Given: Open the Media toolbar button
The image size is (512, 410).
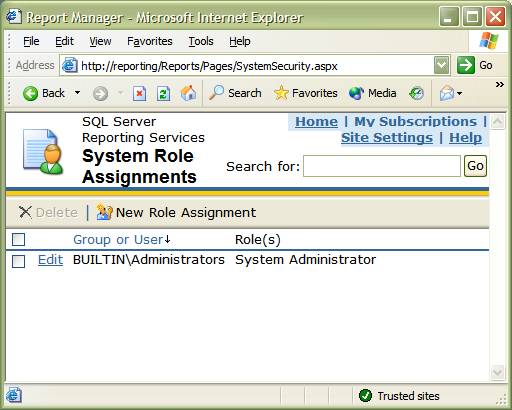Looking at the screenshot, I should click(x=372, y=93).
